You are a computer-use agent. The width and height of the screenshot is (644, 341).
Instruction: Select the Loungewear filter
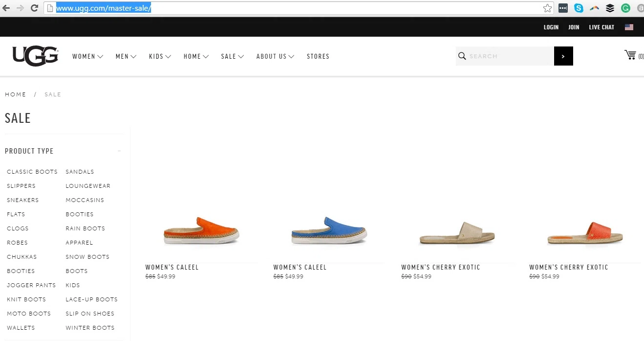click(88, 186)
